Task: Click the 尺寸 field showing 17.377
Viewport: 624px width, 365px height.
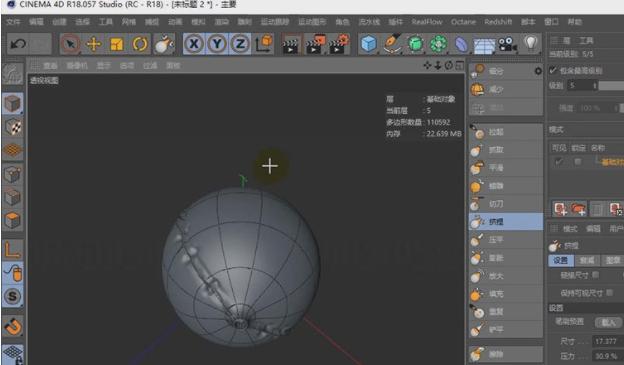Action: tap(608, 341)
